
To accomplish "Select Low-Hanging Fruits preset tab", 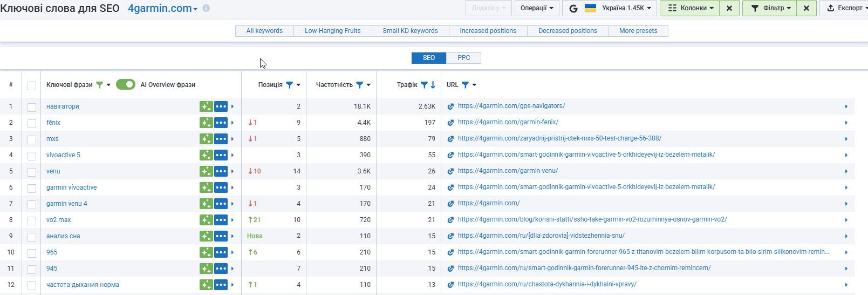I will click(x=332, y=31).
